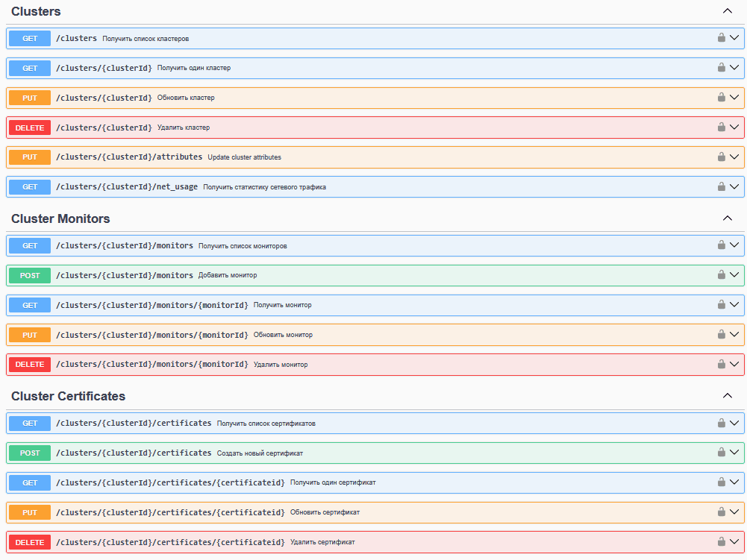Viewport: 747px width, 560px height.
Task: Click lock icon on POST monitors row
Action: point(721,275)
